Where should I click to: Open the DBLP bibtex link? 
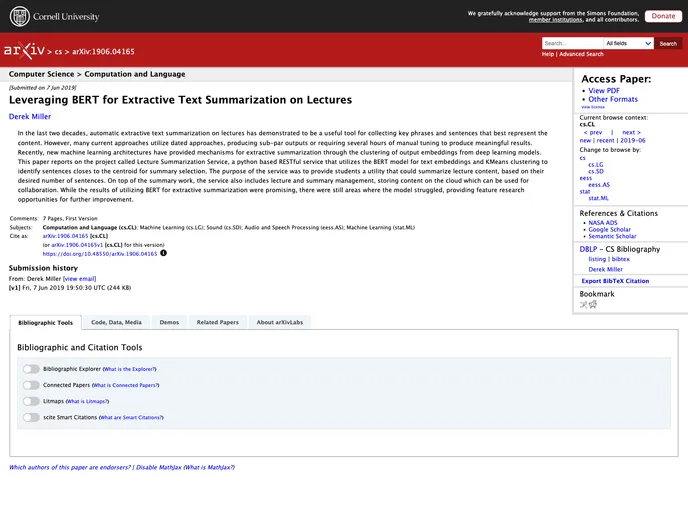coord(620,259)
